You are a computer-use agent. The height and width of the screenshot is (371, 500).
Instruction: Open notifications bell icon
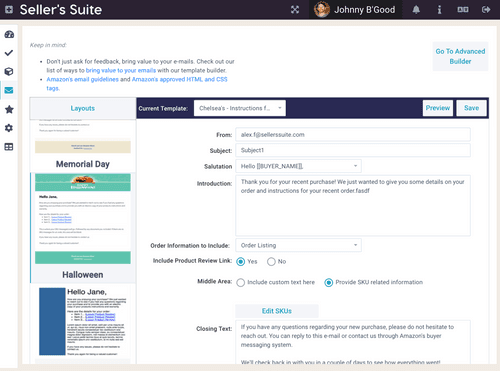point(416,10)
